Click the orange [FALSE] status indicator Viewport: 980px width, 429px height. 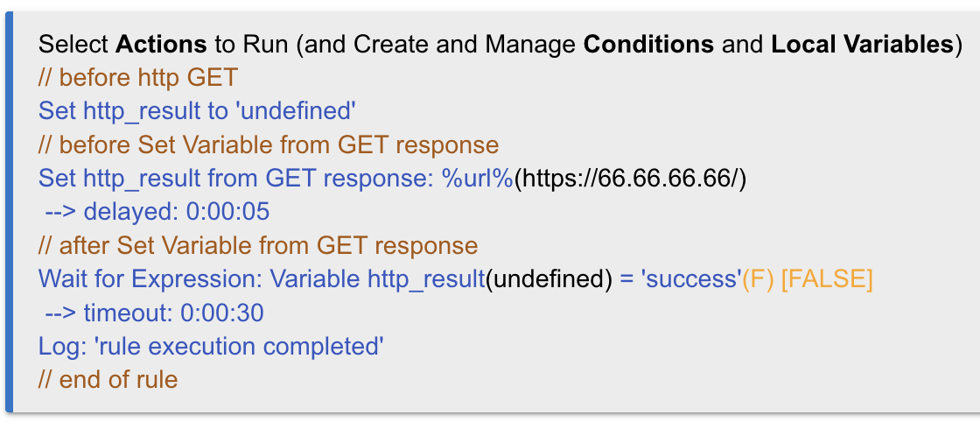pyautogui.click(x=826, y=279)
